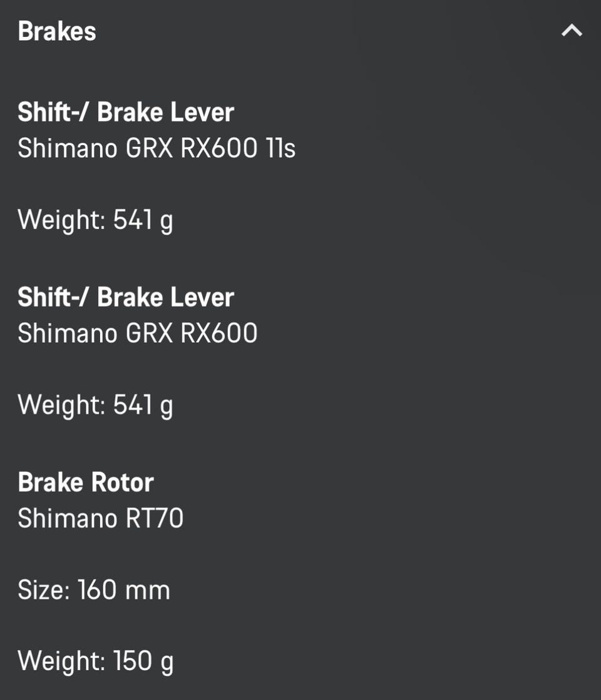Click the 11s speed label
Viewport: 601px width, 700px height.
tap(280, 148)
